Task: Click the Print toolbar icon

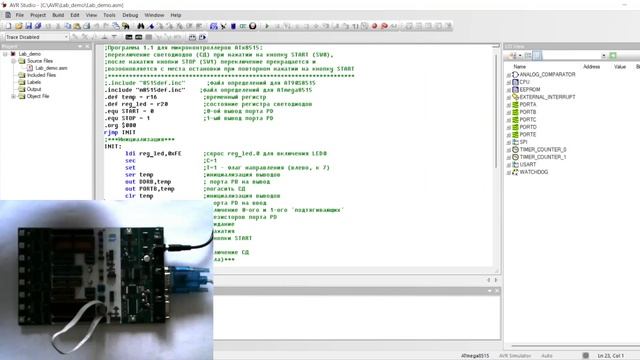Action: click(x=87, y=26)
